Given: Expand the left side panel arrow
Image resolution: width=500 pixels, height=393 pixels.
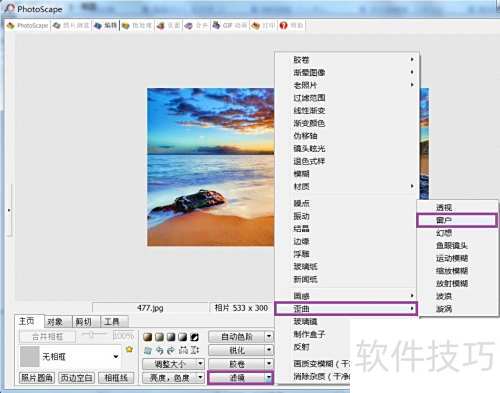Looking at the screenshot, I should 9,210.
